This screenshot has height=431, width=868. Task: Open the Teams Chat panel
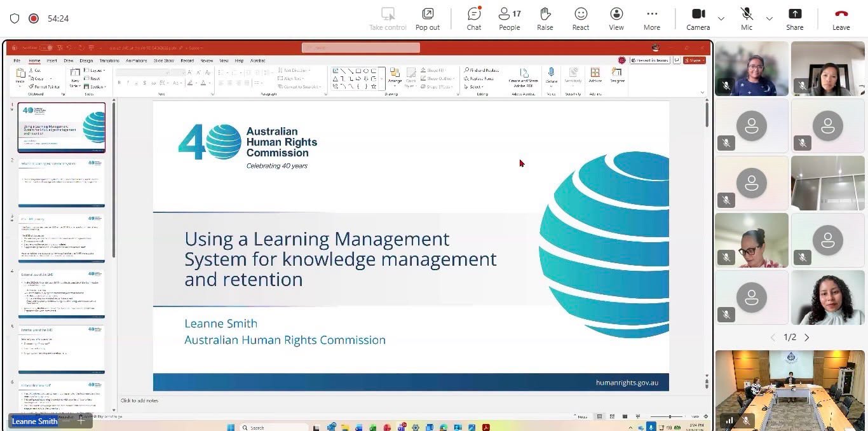474,18
